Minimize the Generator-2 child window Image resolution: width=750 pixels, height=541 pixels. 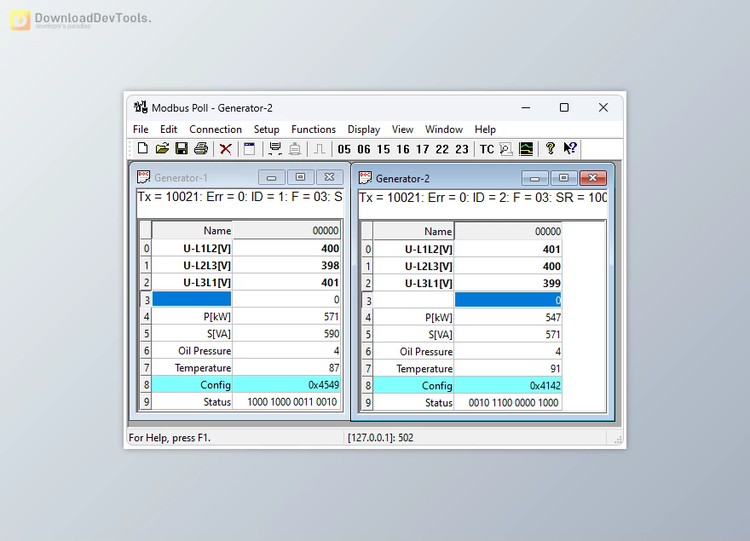pos(535,178)
